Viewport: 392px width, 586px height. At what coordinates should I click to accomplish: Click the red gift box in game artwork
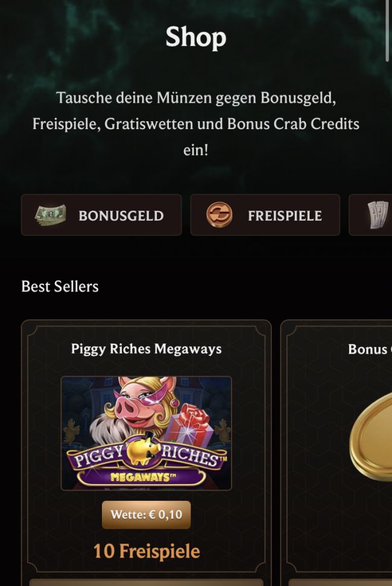pyautogui.click(x=192, y=426)
